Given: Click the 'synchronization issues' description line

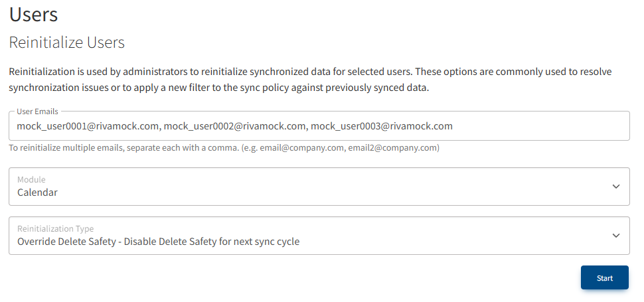Looking at the screenshot, I should point(219,88).
